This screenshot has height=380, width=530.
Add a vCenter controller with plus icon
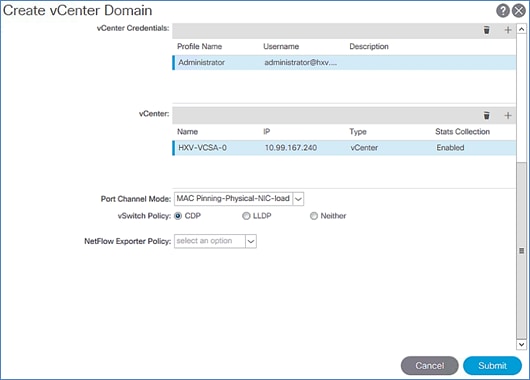click(508, 116)
